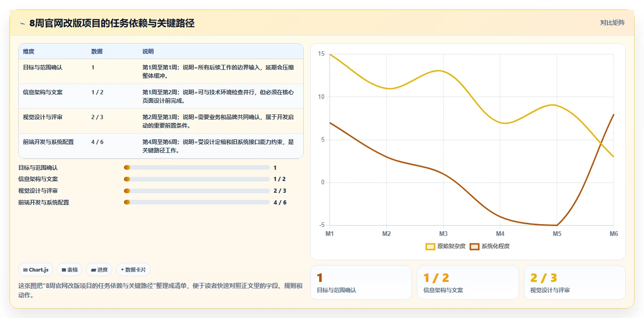Viewport: 644px width, 318px height.
Task: Toggle the 原始复杂度 legend swatch
Action: (430, 246)
